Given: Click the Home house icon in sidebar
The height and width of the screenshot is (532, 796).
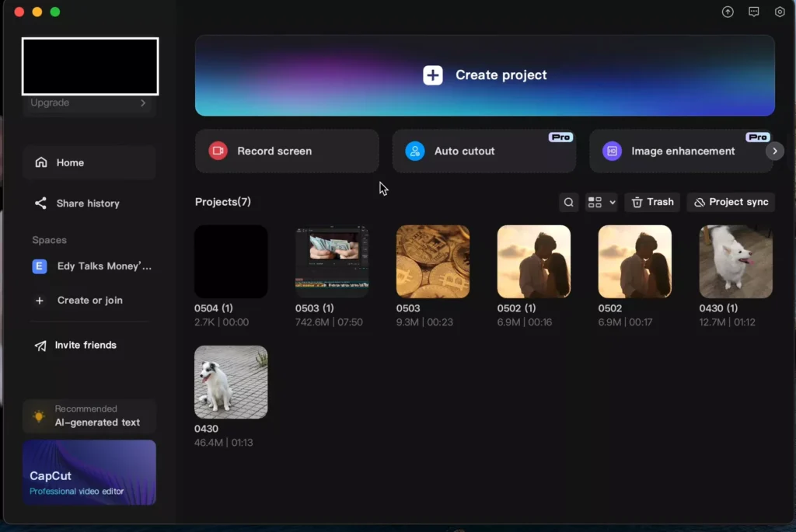Looking at the screenshot, I should pos(40,162).
